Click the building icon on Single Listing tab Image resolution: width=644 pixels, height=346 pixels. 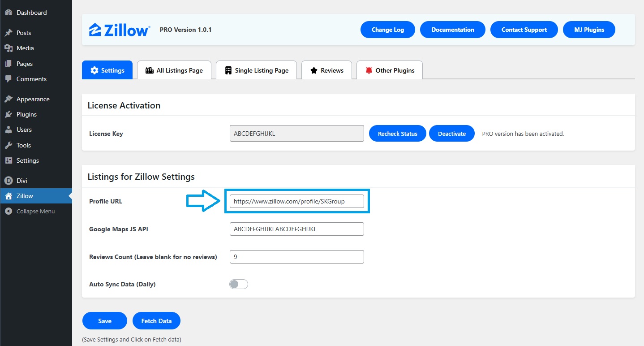[x=228, y=70]
